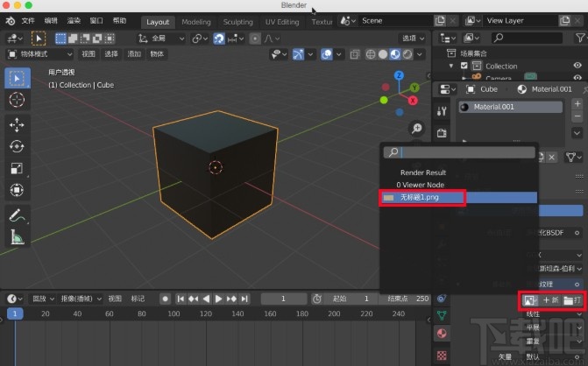
Task: Toggle the snapping magnet button
Action: (x=218, y=39)
